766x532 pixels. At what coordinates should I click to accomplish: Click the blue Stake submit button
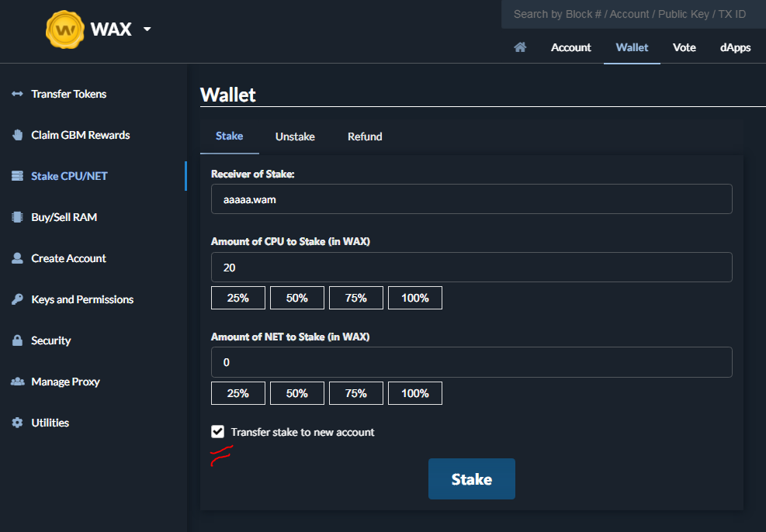click(x=471, y=478)
